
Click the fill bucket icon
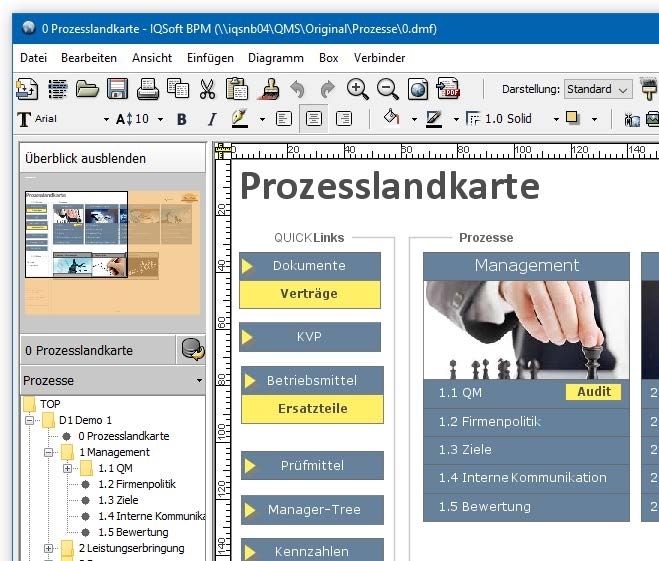coord(391,117)
